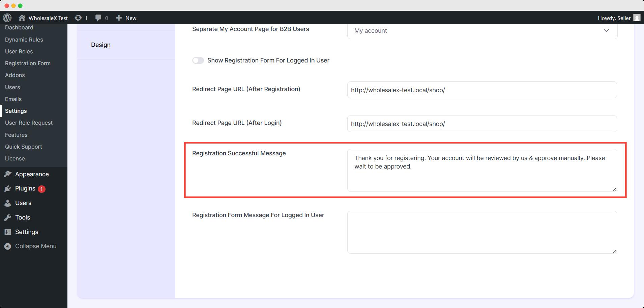The image size is (644, 308).
Task: Click Collapse Menu
Action: click(36, 246)
